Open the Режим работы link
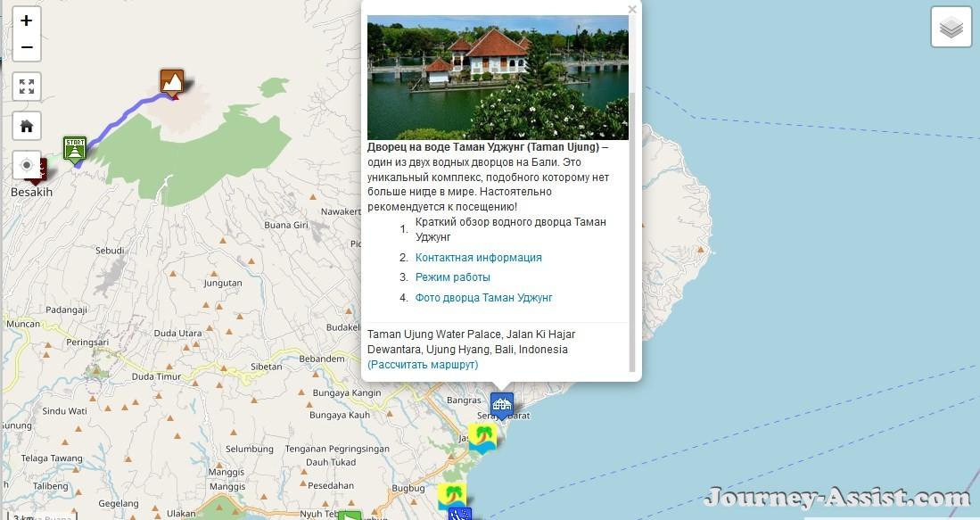 (x=452, y=277)
